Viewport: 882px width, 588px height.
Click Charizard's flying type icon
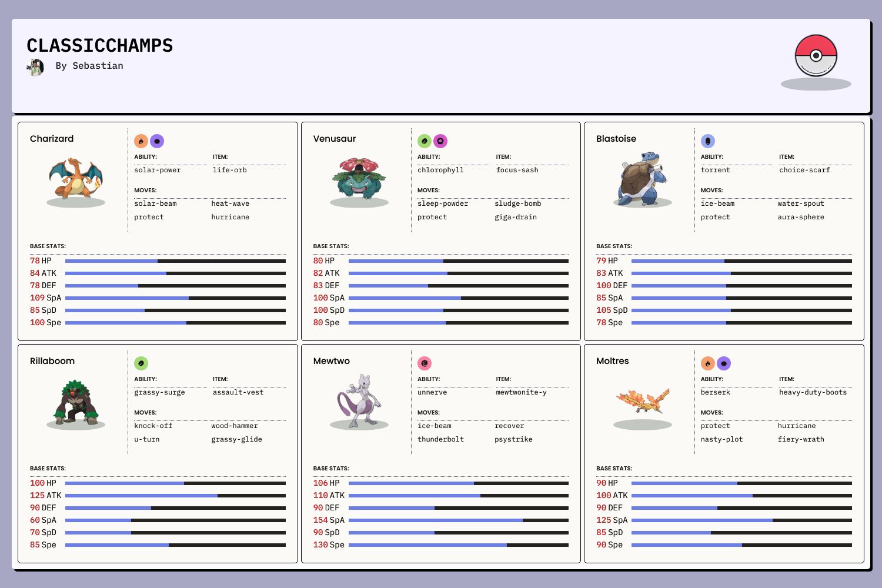click(157, 141)
